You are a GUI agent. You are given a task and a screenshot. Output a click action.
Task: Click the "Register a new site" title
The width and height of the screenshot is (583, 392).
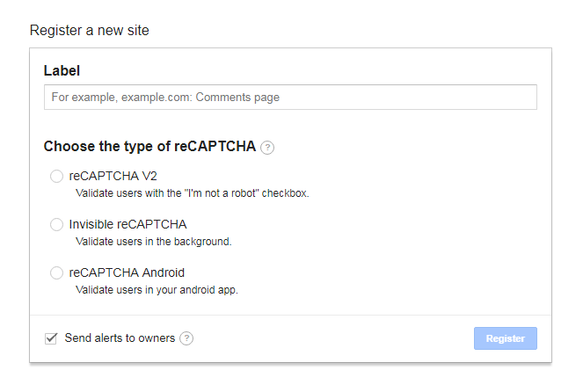(x=89, y=30)
